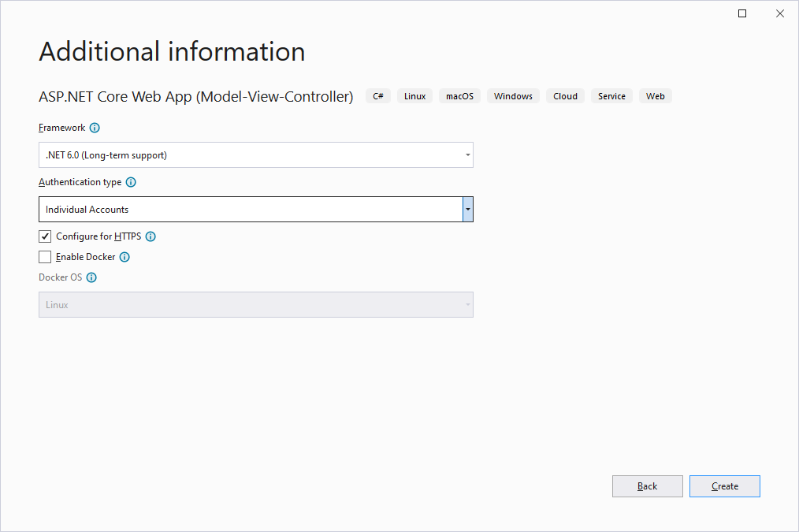Go back with the Back button

tap(647, 486)
